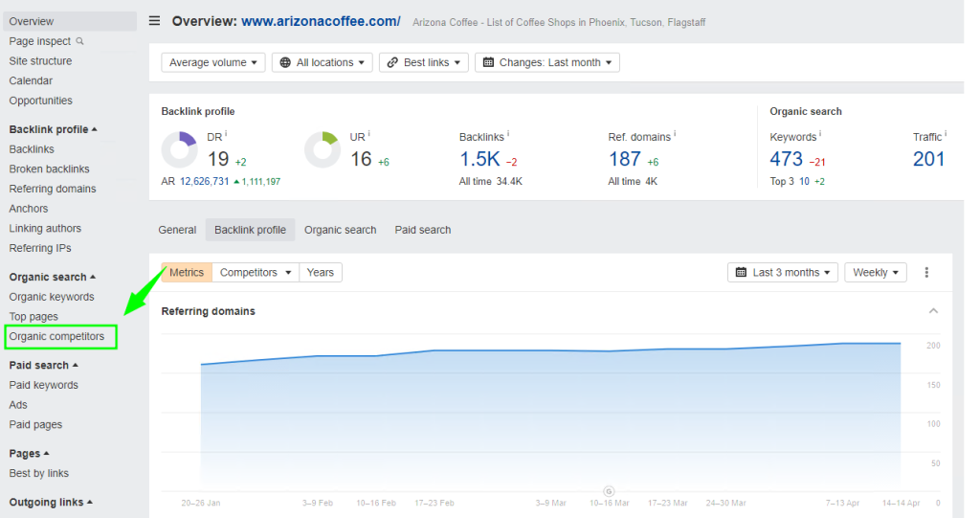Select the Metrics chart toggle
This screenshot has height=518, width=980.
[x=187, y=273]
